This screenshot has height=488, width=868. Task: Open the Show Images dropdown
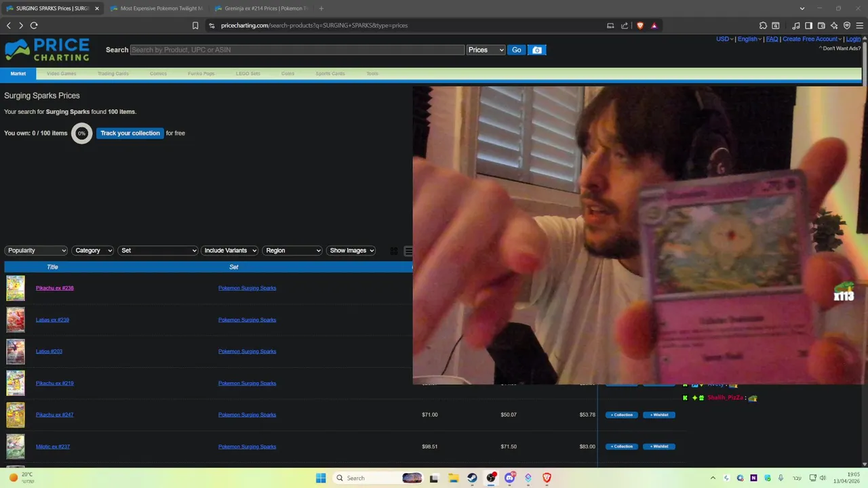pos(351,251)
